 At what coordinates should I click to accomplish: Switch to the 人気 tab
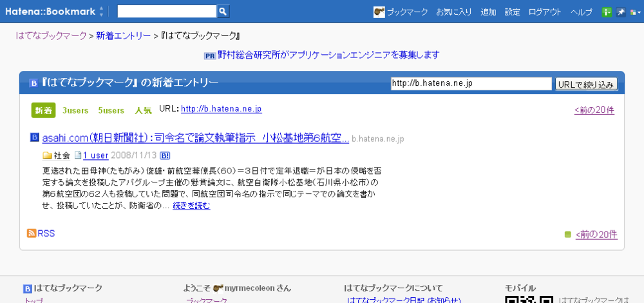(144, 111)
